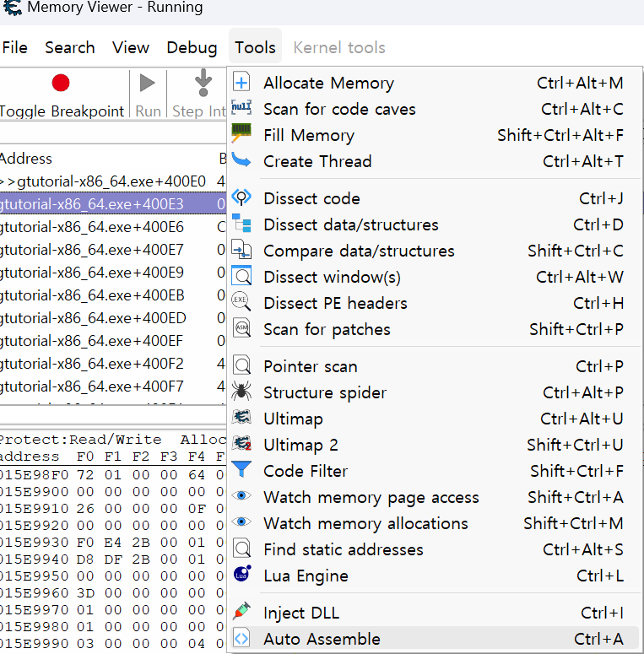Viewport: 644px width, 654px height.
Task: Choose Allocate Memory from Tools menu
Action: point(435,83)
